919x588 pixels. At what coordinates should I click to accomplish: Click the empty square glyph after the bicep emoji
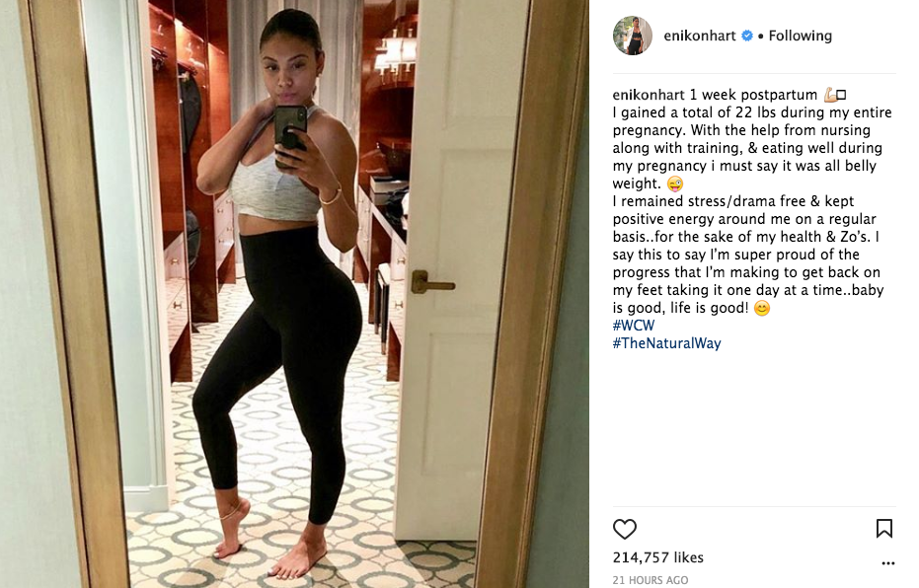point(841,95)
